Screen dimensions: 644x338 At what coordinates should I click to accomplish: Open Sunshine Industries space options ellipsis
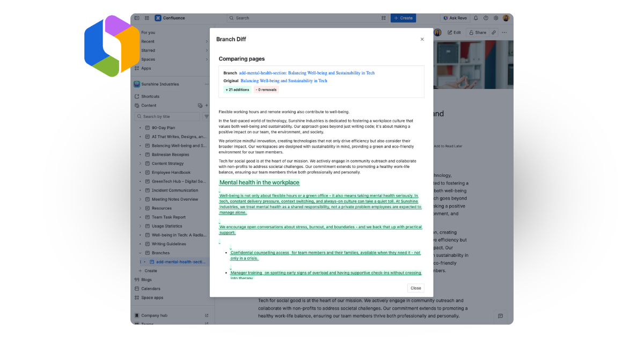(207, 84)
